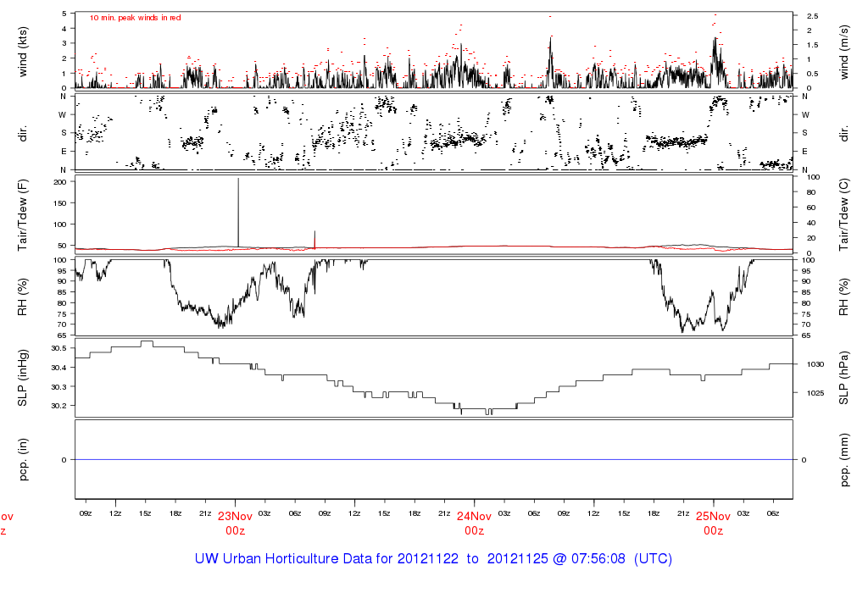Click the 'pcp. (mm)' axis label
Screen dimensions: 868x593
(843, 460)
